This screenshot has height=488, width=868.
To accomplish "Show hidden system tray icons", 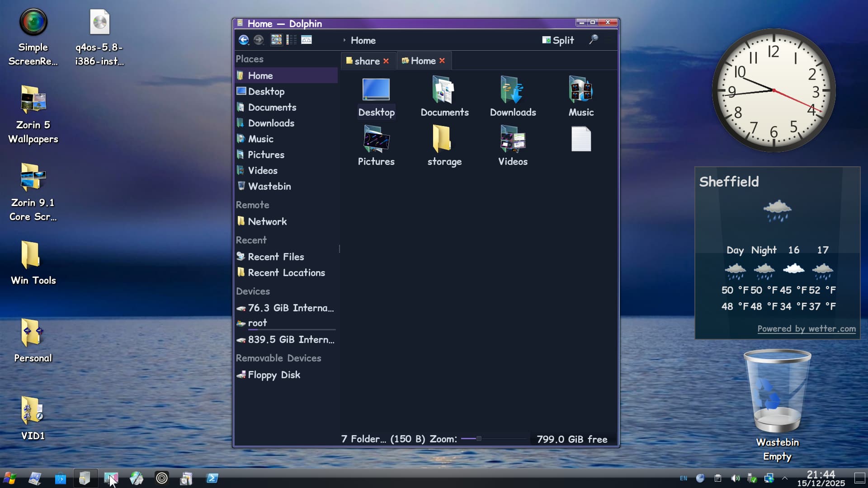I will tap(785, 478).
